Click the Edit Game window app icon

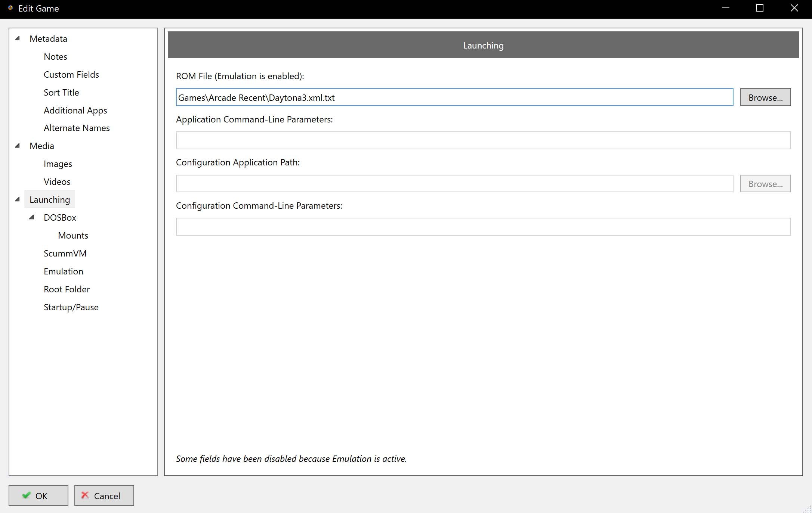(10, 8)
